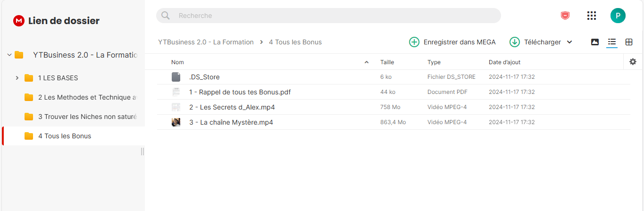
Task: Click folder icon beside 2 Les Methodes et Technique
Action: 29,97
